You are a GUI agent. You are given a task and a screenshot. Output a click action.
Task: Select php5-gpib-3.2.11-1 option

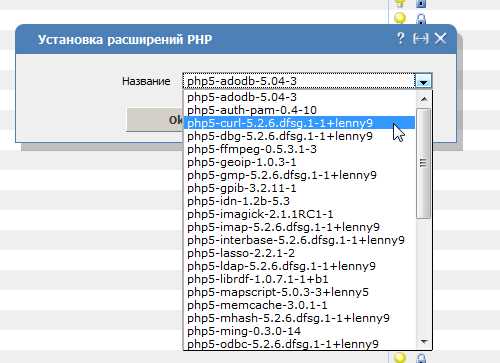coord(299,188)
